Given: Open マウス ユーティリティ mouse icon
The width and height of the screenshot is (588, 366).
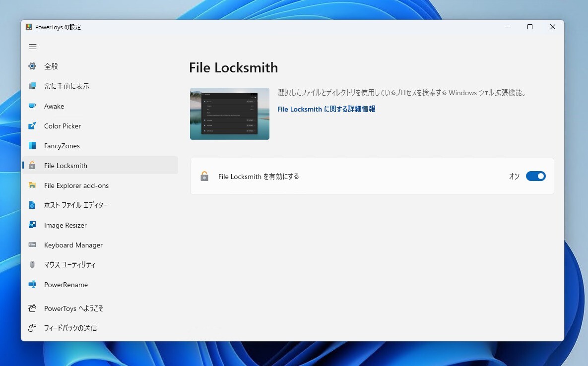Looking at the screenshot, I should tap(32, 265).
